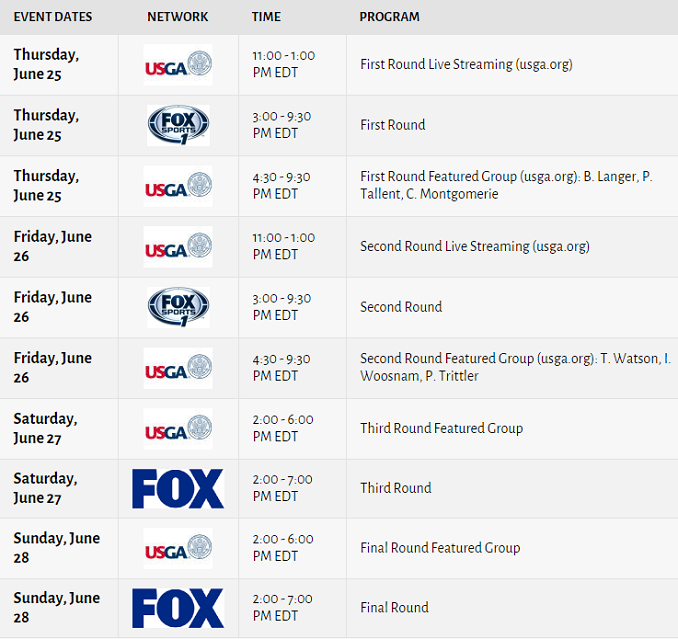Viewport: 678px width, 639px height.
Task: Click USGA logo for First Round Live Streaming
Action: [x=178, y=65]
